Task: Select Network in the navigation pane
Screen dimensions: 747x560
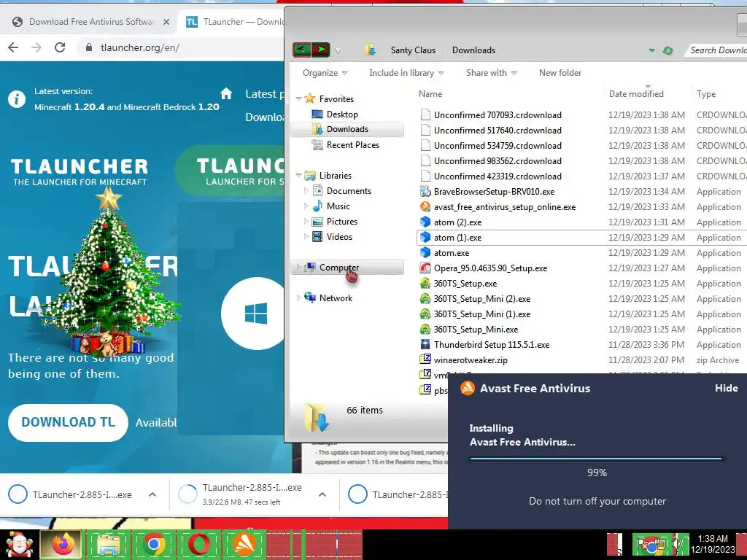Action: [x=336, y=298]
